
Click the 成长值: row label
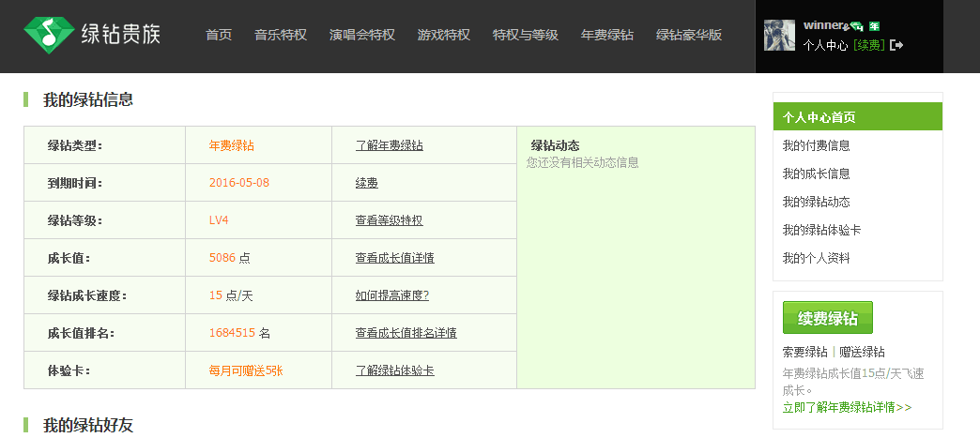[x=69, y=258]
